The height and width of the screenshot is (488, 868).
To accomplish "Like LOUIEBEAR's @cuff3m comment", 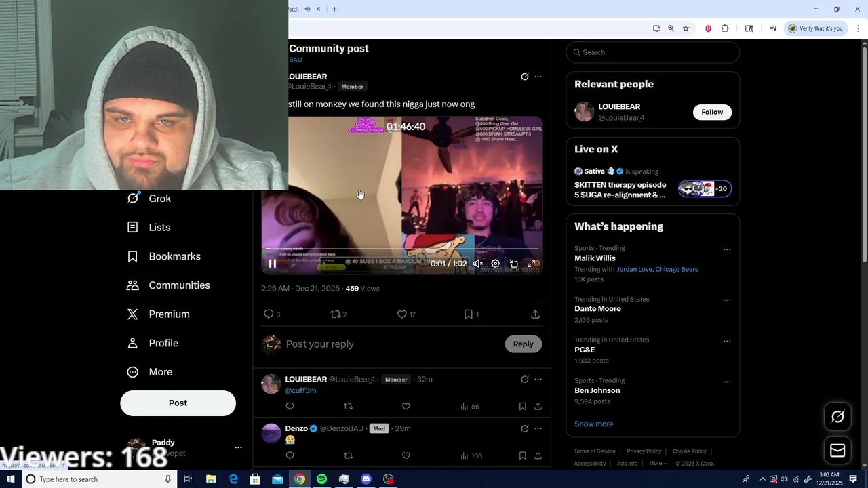I will (406, 407).
